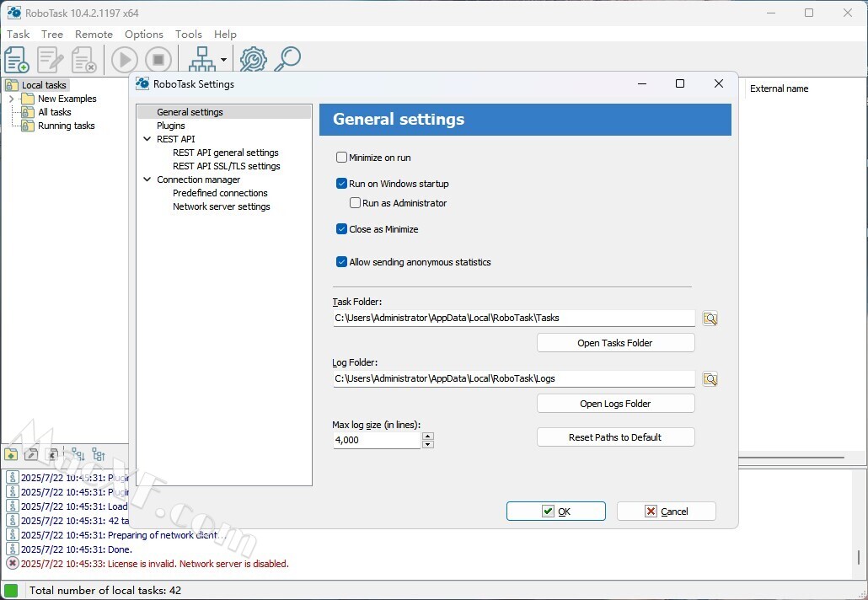Select Running tasks in the tree
The image size is (868, 600).
(67, 126)
